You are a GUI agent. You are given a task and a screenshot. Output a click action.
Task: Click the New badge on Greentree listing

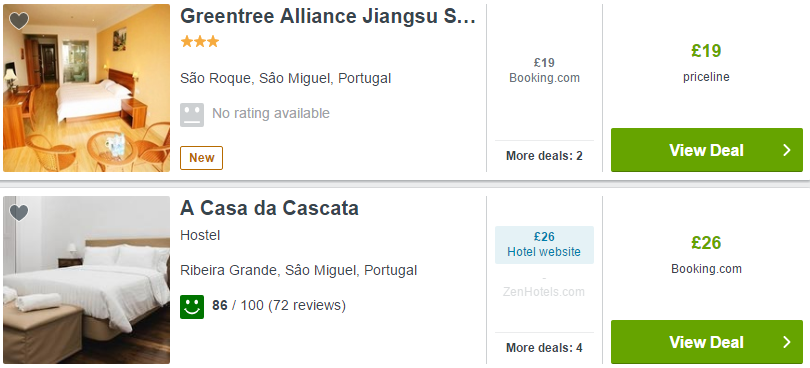coord(201,158)
